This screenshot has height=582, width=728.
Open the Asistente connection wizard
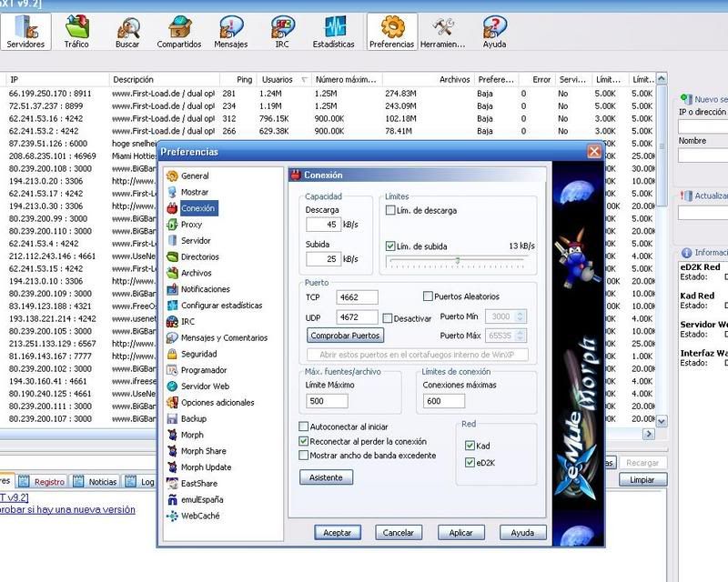click(x=326, y=477)
